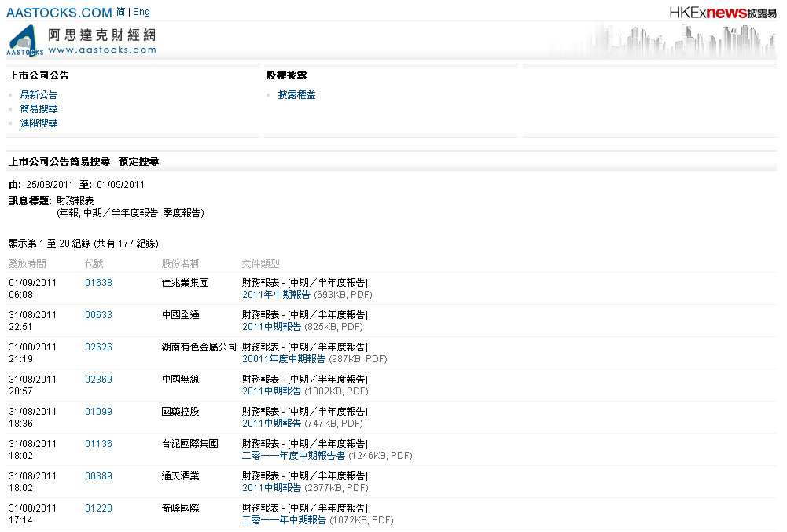Switch language to Eng
787x532 pixels.
click(142, 12)
